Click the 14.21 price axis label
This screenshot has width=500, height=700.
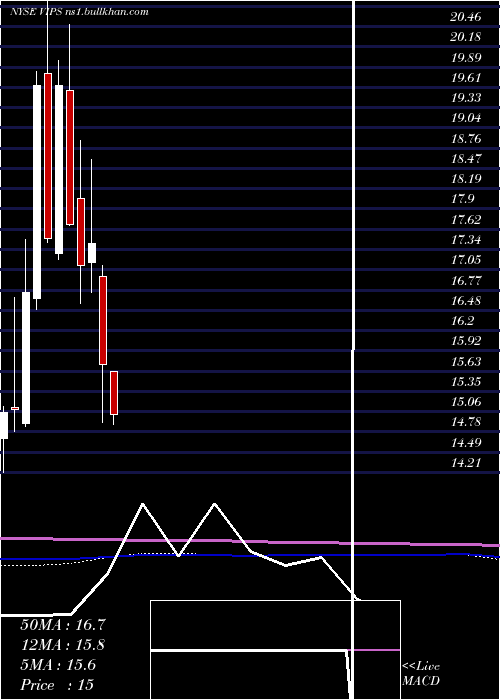pos(466,463)
